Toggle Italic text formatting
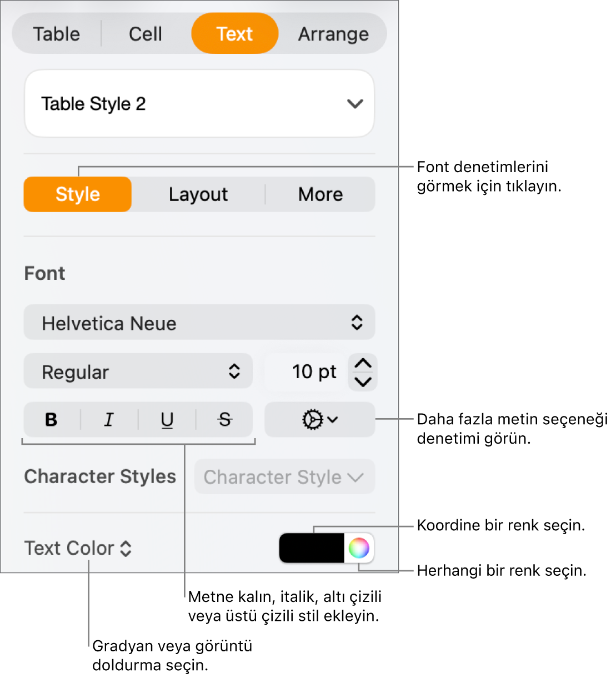Viewport: 616px width, 678px height. coord(109,420)
